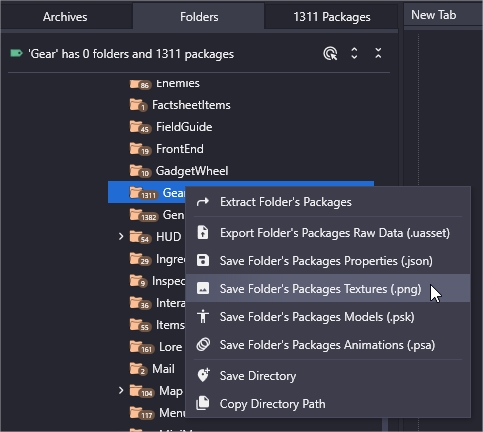
Task: Expand the HUD folder with its chevron
Action: click(121, 237)
